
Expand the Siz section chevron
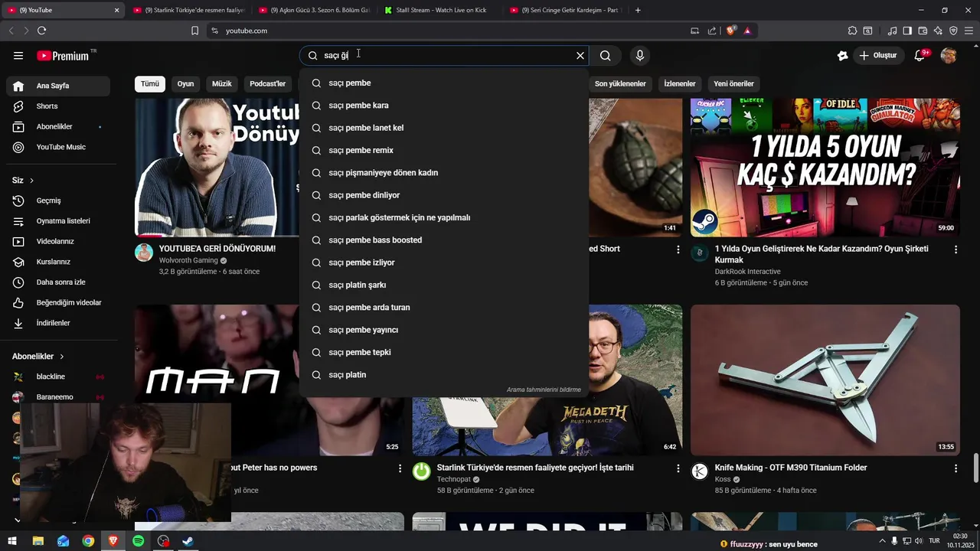(31, 181)
